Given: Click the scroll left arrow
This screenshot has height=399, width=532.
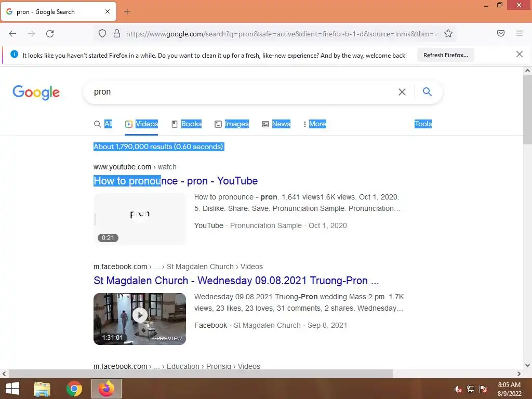Looking at the screenshot, I should 4,374.
